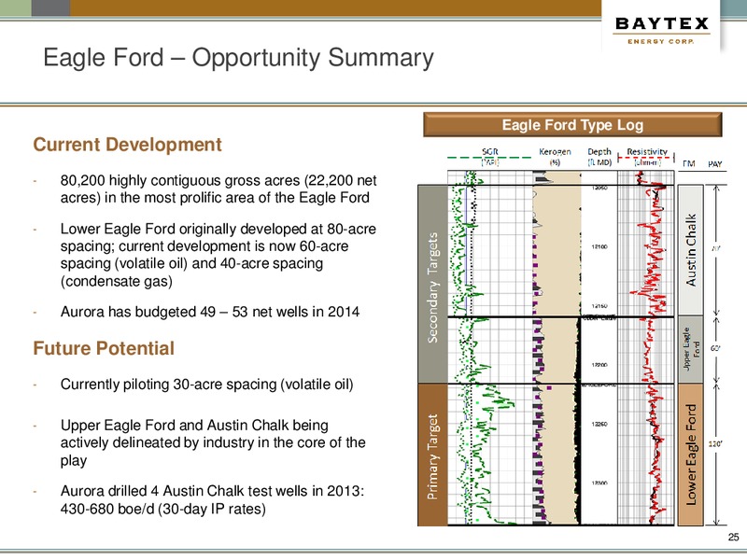Click the 'Future Potential' heading
This screenshot has height=560, width=747.
click(x=104, y=348)
